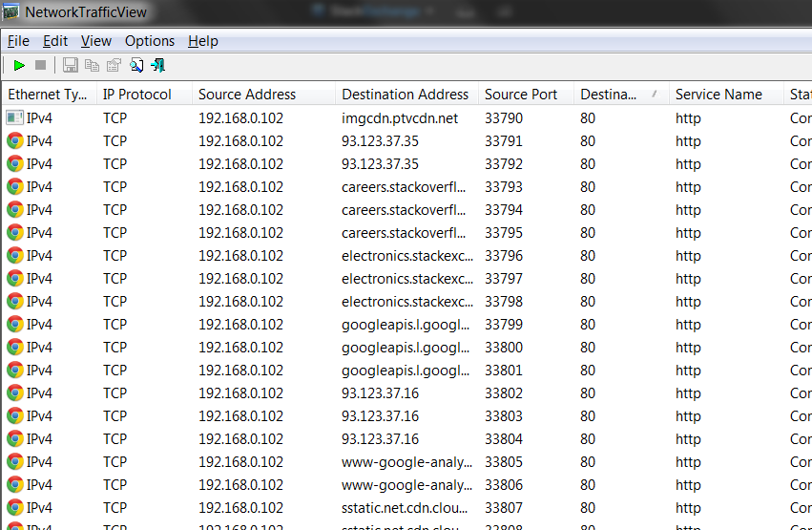The width and height of the screenshot is (812, 530).
Task: Select electronics.stackexc... on port 33797 row
Action: (407, 278)
